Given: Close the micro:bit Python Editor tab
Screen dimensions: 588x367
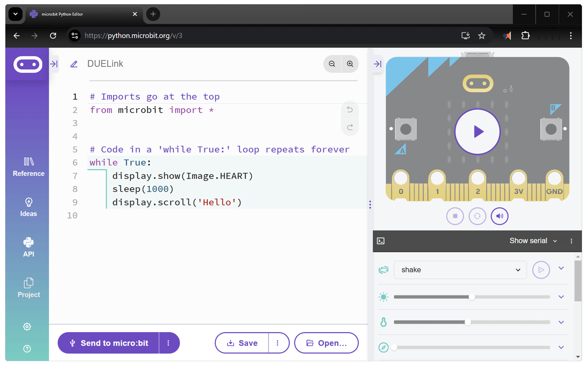Looking at the screenshot, I should (x=135, y=14).
